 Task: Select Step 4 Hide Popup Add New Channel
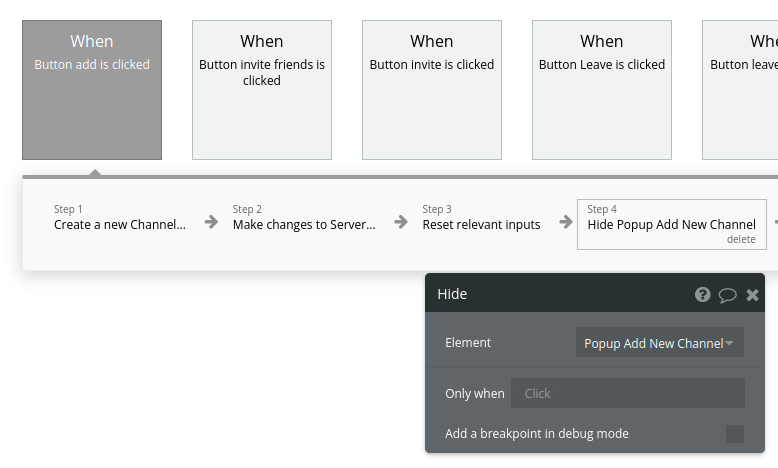coord(671,219)
